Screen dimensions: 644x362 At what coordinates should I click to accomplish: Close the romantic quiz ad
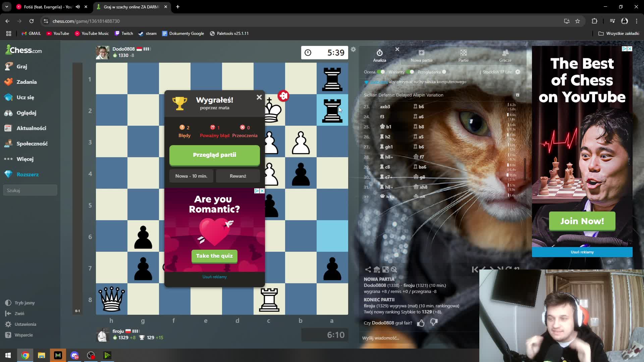click(x=262, y=191)
